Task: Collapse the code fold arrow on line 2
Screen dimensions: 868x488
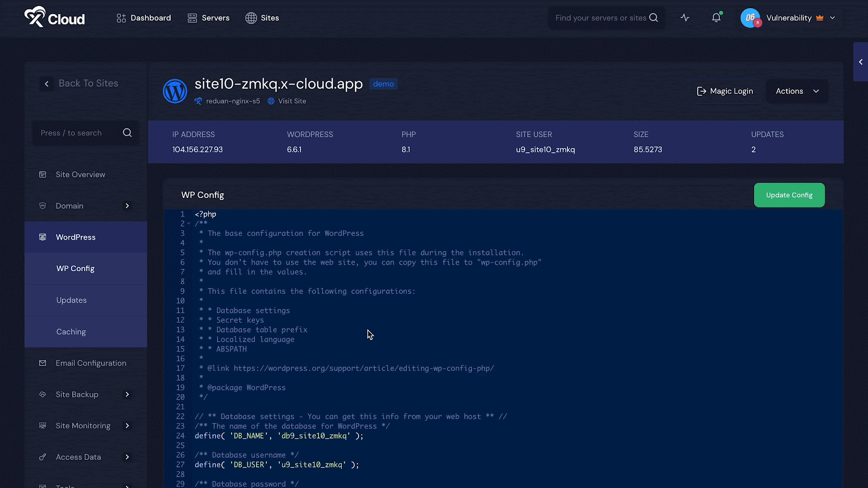Action: click(189, 223)
